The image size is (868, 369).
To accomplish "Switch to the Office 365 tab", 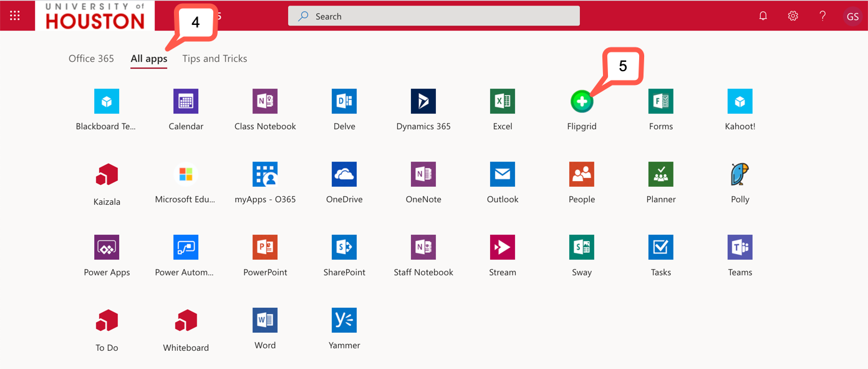I will pyautogui.click(x=91, y=59).
